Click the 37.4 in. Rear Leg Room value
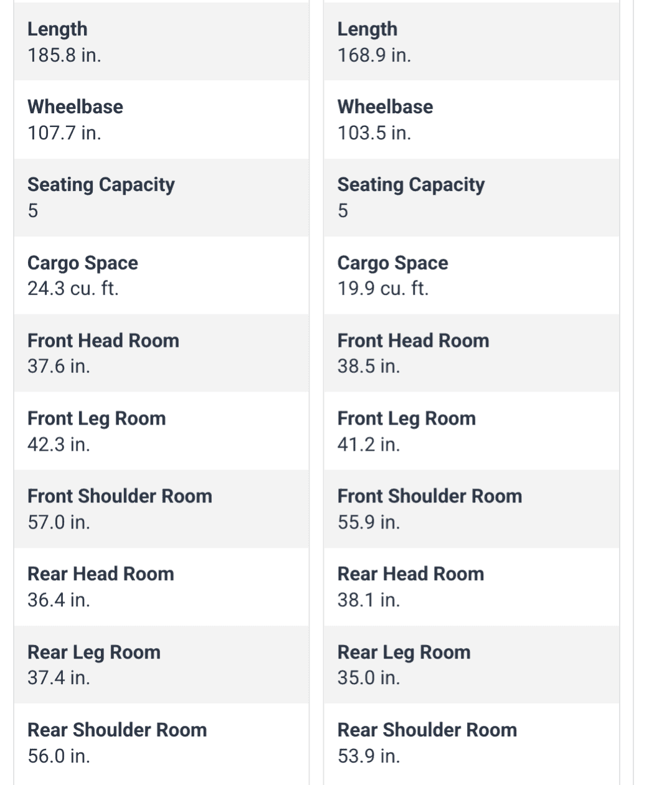The height and width of the screenshot is (785, 672). tap(59, 677)
